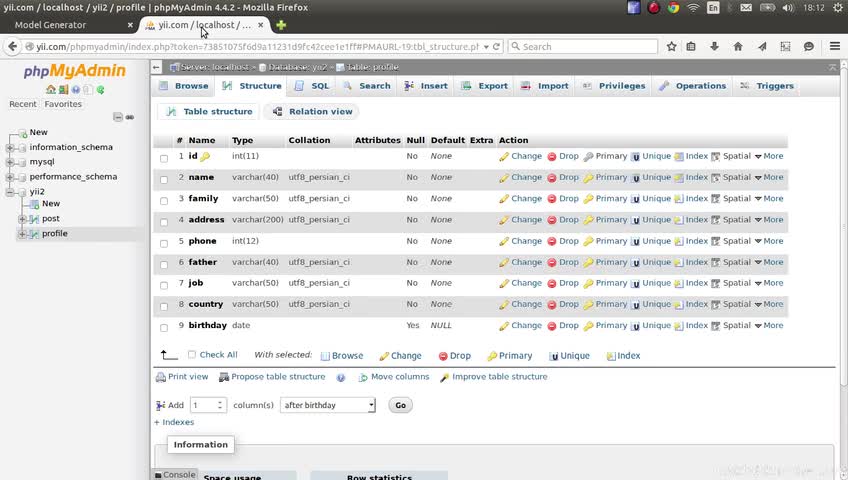Click the phpMyAdmin Home icon

[x=51, y=90]
